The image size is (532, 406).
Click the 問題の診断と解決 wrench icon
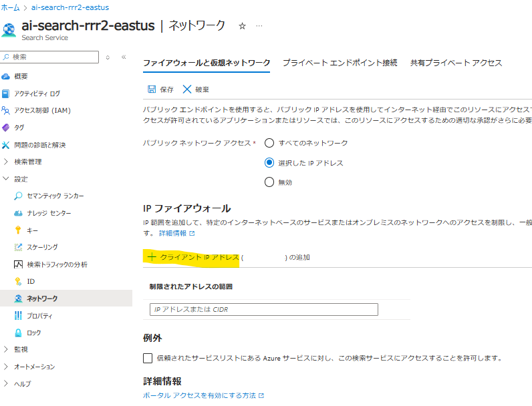[x=6, y=145]
